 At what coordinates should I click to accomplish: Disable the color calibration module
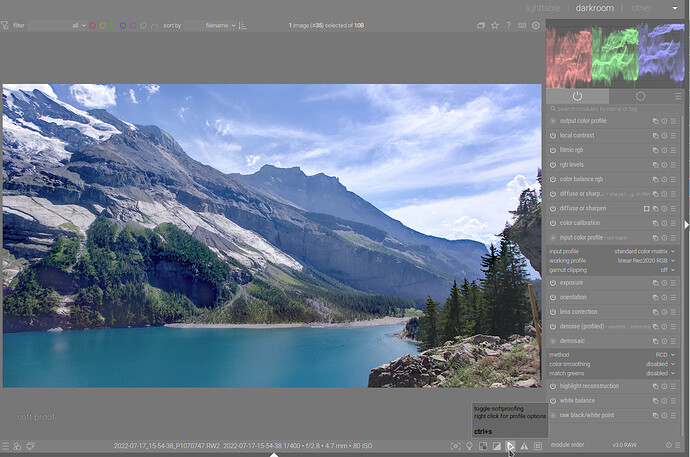[x=553, y=223]
